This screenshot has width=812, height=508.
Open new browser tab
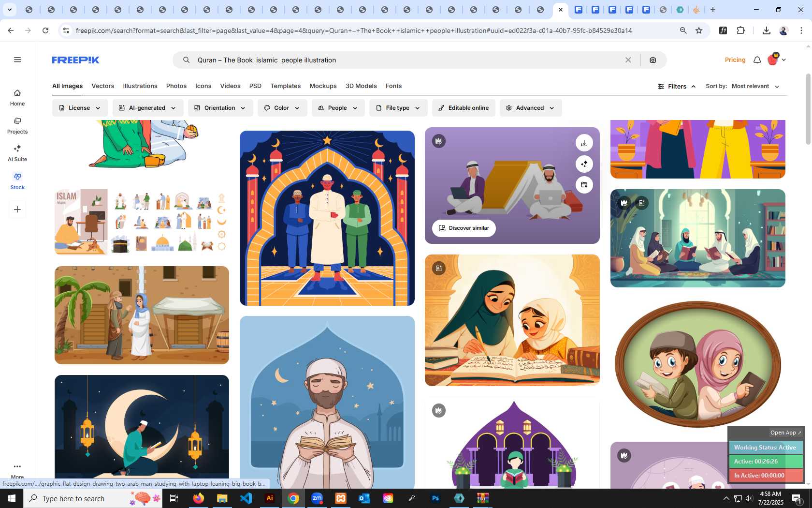(x=713, y=10)
